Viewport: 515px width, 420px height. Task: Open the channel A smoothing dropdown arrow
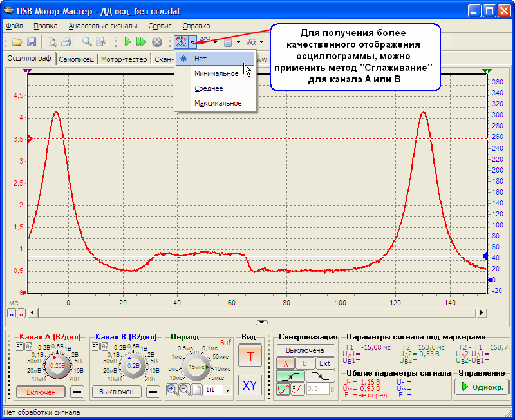192,43
